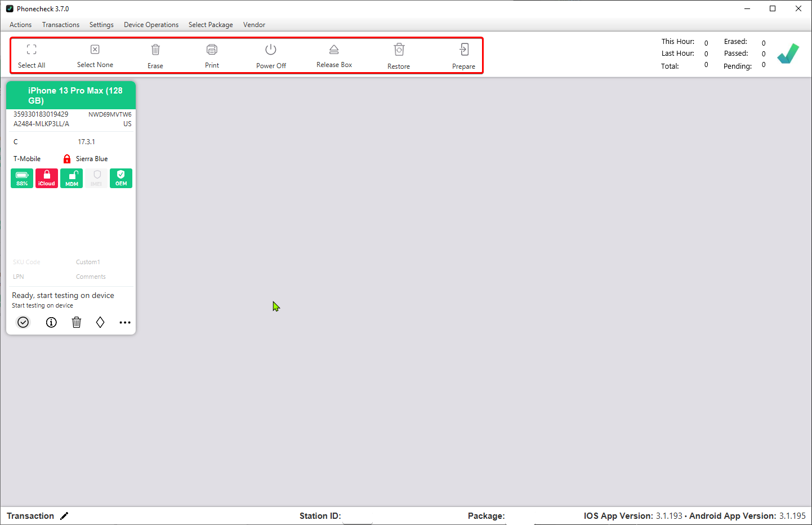Click the Print icon in toolbar
The image size is (812, 525).
tap(212, 50)
